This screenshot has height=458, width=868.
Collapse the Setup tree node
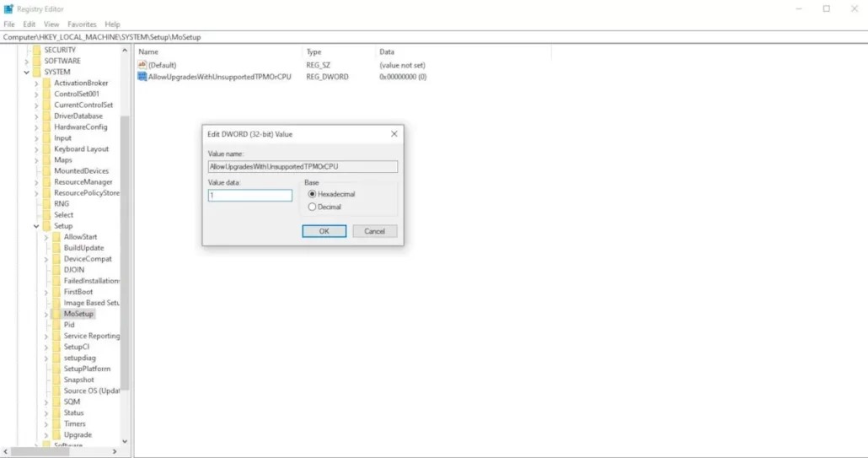pos(36,226)
